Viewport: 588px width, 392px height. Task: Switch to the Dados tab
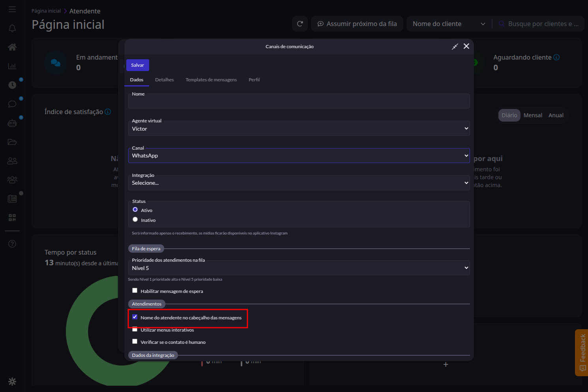coord(137,80)
